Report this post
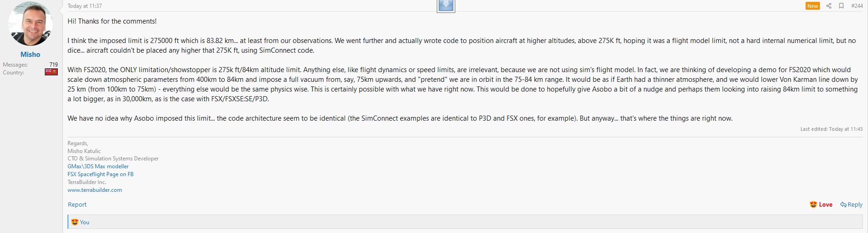868x233 pixels. click(x=77, y=204)
